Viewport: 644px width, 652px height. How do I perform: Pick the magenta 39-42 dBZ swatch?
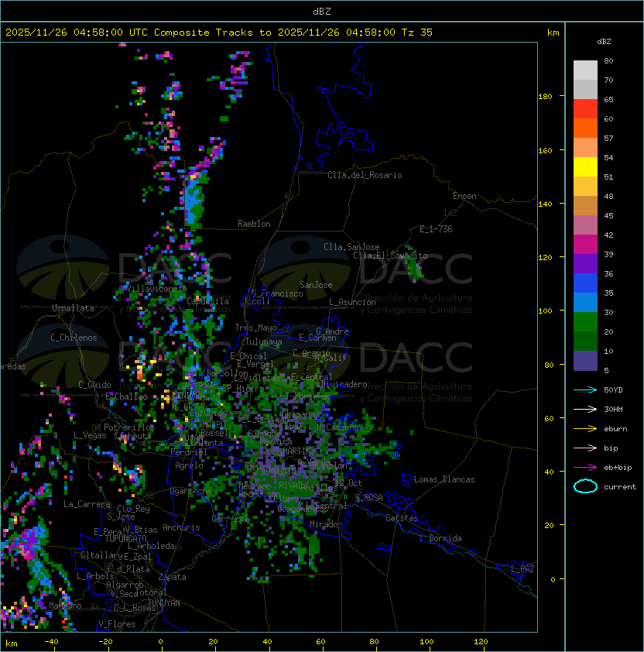pos(585,244)
